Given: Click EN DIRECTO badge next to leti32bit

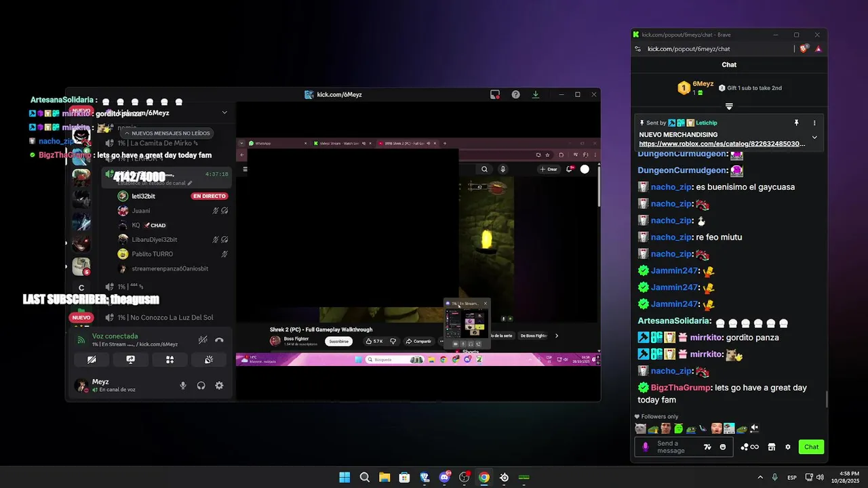Looking at the screenshot, I should point(210,196).
